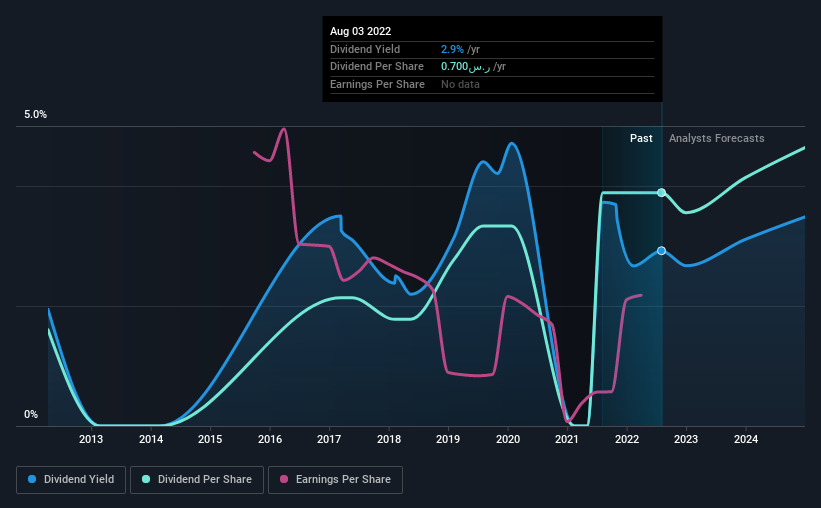The width and height of the screenshot is (821, 508).
Task: Click the 2.9% Dividend Yield tooltip value
Action: pos(452,49)
